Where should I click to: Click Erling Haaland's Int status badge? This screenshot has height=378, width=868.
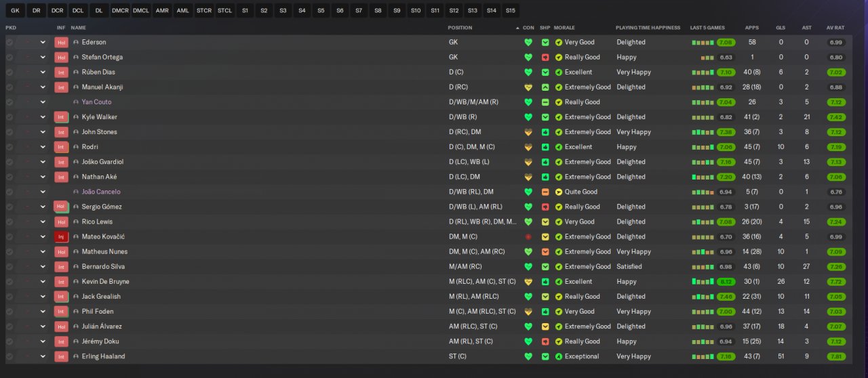[x=61, y=356]
